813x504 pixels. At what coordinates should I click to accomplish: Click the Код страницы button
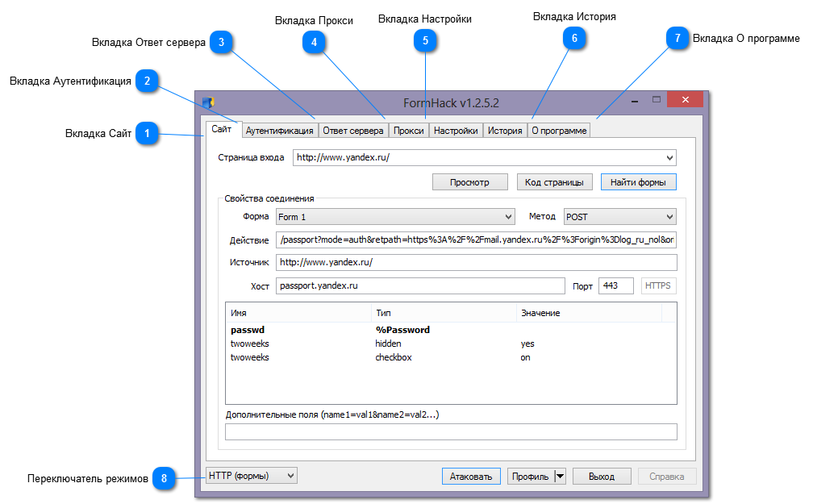point(554,182)
